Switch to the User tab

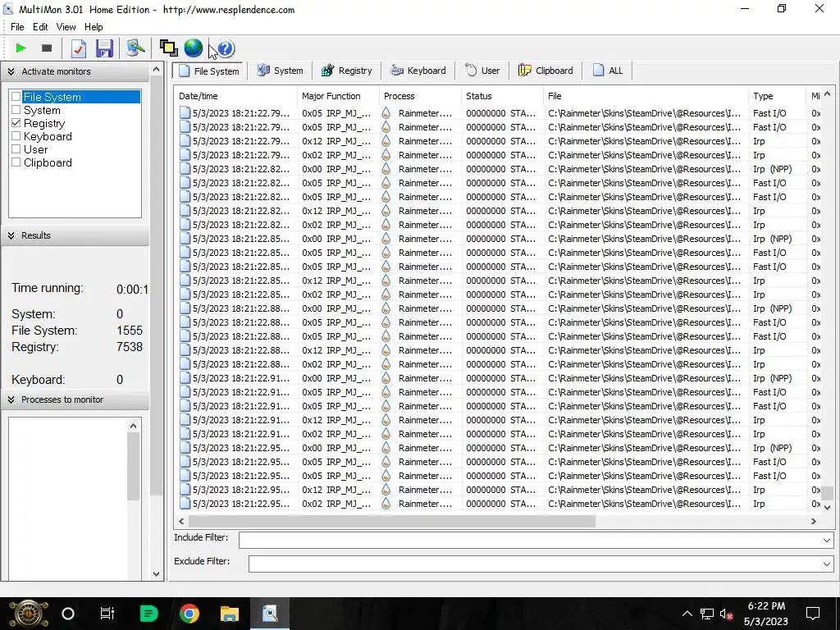[482, 71]
